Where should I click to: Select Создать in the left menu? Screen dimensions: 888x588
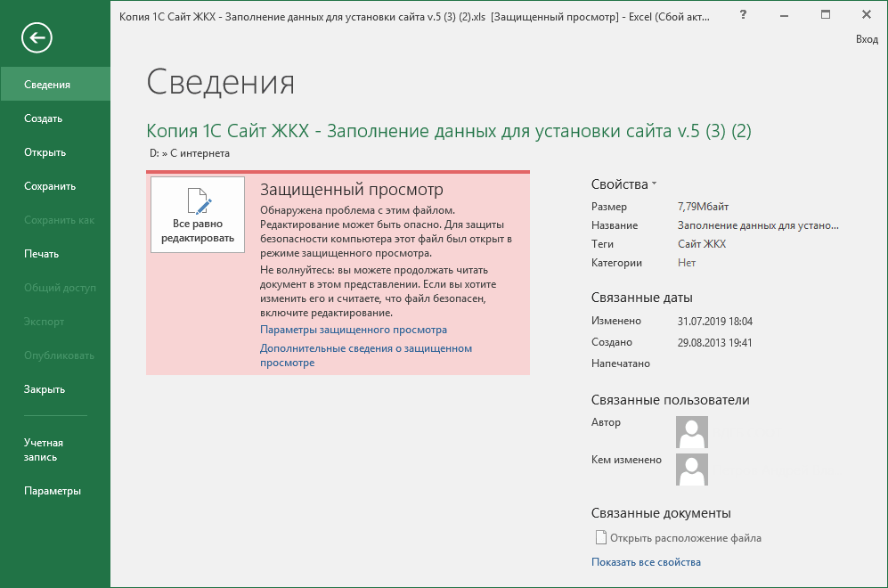43,118
